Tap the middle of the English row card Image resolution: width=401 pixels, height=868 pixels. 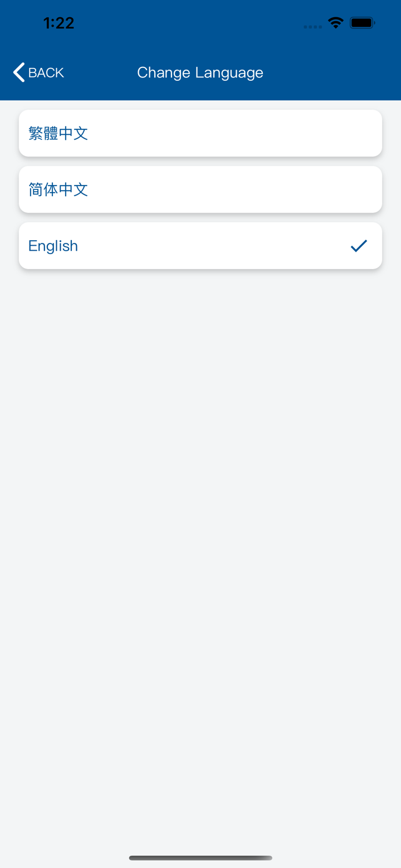pyautogui.click(x=200, y=246)
